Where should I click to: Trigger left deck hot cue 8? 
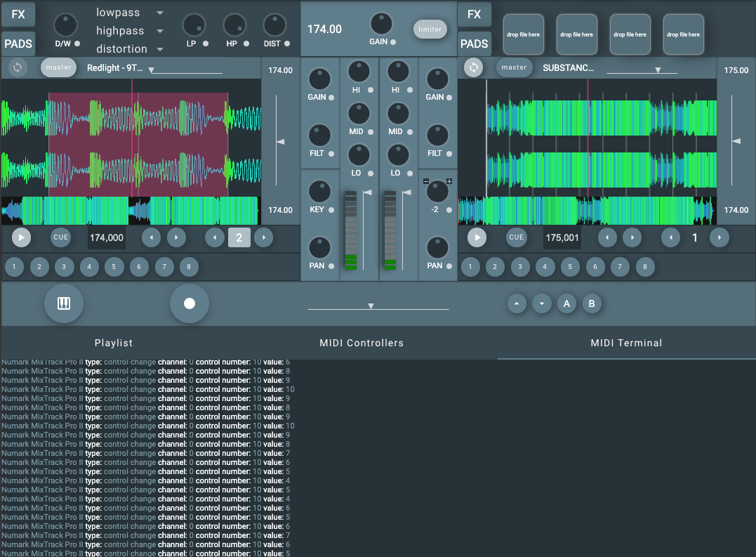[189, 267]
